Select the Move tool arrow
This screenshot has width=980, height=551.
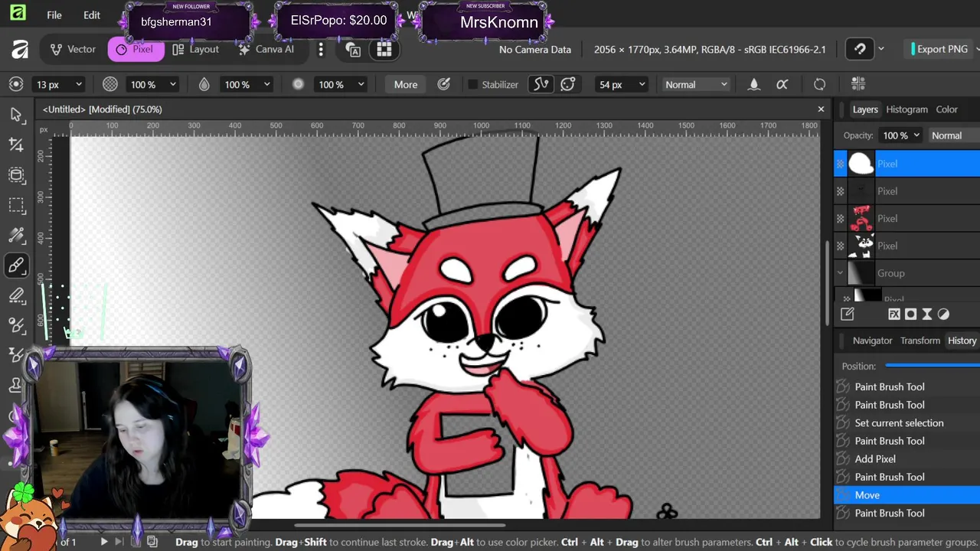click(16, 115)
